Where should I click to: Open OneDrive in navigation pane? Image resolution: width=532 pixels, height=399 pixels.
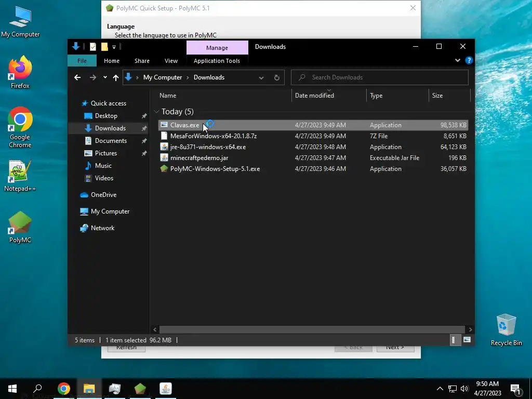[x=103, y=195]
